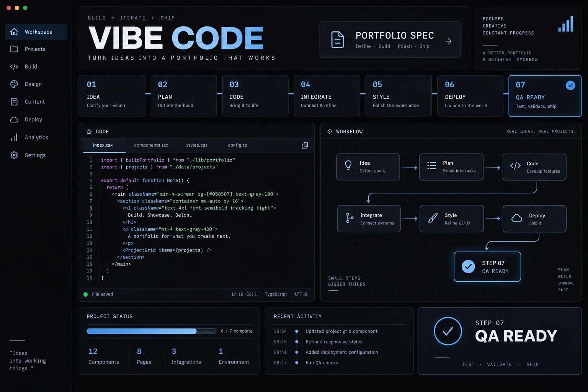Viewport: 588px width, 392px height.
Task: Click the Workspace home icon
Action: [14, 32]
